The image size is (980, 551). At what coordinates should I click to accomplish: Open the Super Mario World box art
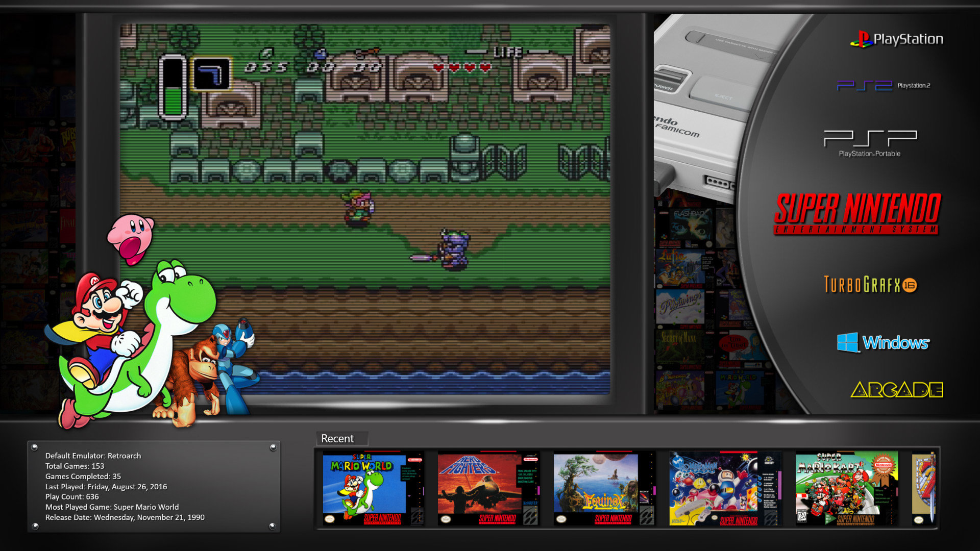pos(373,489)
